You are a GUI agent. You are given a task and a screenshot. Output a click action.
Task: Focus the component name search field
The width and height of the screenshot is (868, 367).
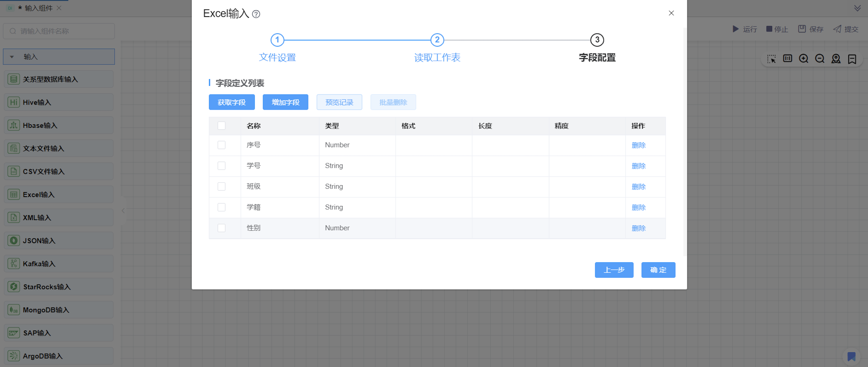(x=64, y=31)
